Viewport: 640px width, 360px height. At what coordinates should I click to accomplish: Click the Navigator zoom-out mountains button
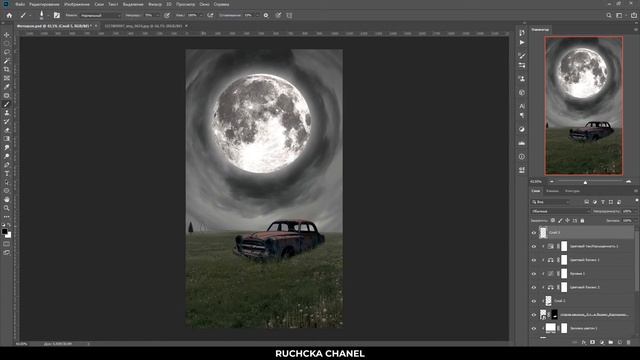(552, 182)
